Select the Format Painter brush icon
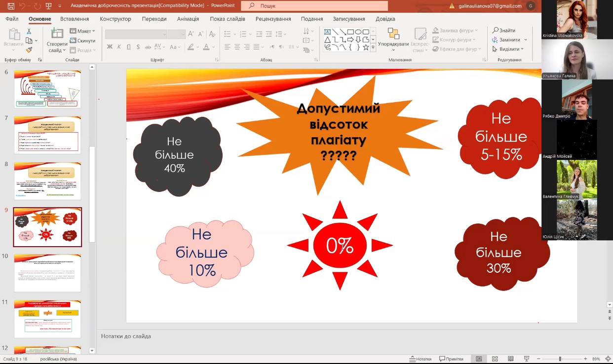 29,49
